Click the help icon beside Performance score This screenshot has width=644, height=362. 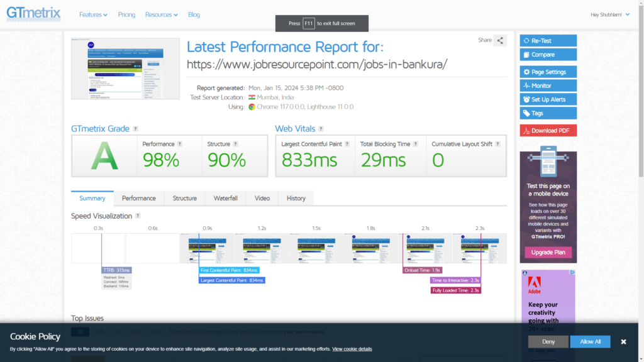coord(179,144)
